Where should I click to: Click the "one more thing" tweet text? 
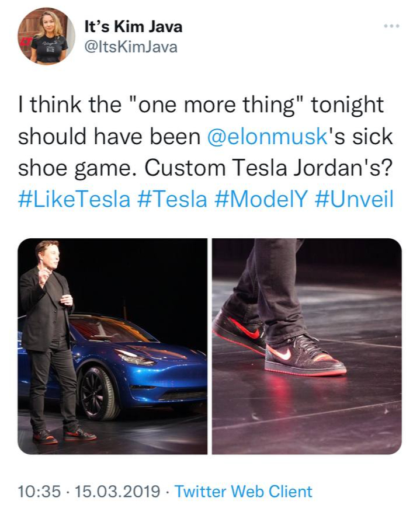coord(217,105)
